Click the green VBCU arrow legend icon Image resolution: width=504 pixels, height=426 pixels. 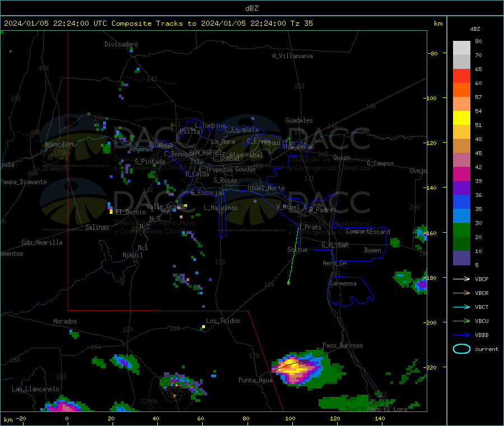pyautogui.click(x=461, y=321)
